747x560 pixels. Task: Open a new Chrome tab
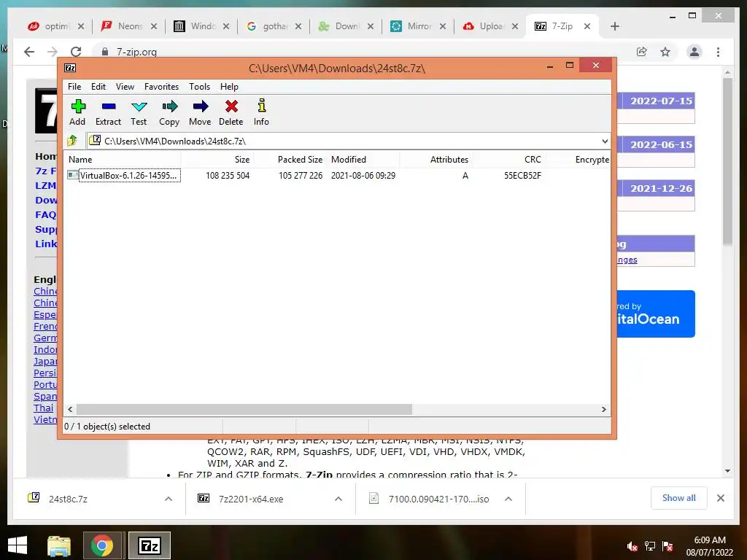coord(614,26)
